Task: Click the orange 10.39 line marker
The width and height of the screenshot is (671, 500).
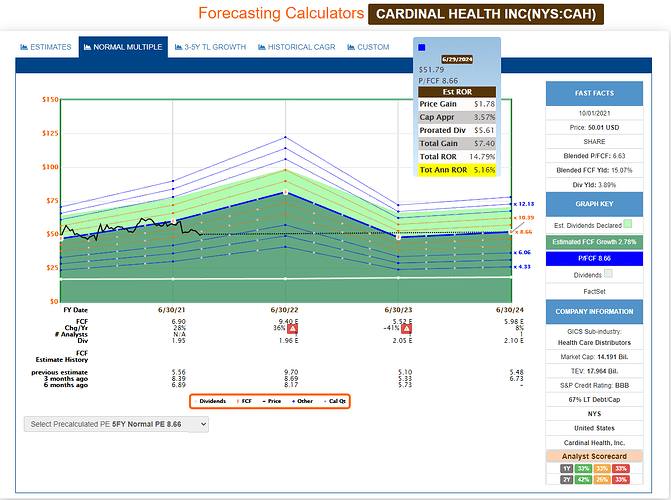Action: (x=523, y=217)
